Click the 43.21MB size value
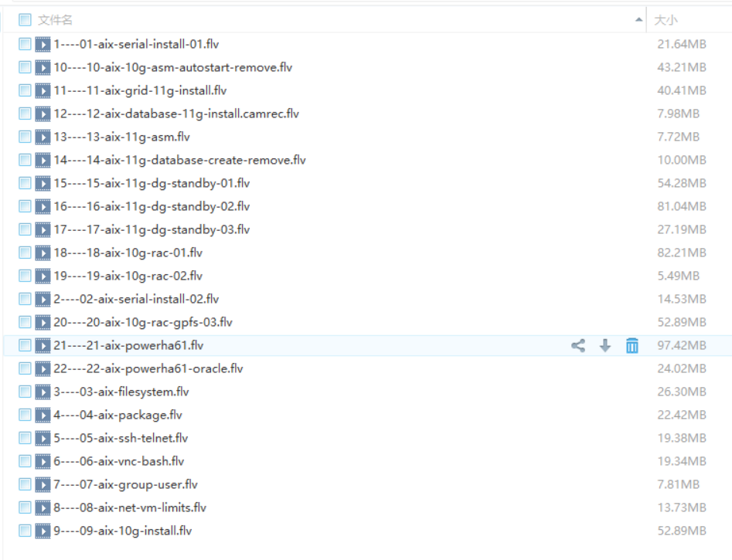732x560 pixels. pos(682,68)
